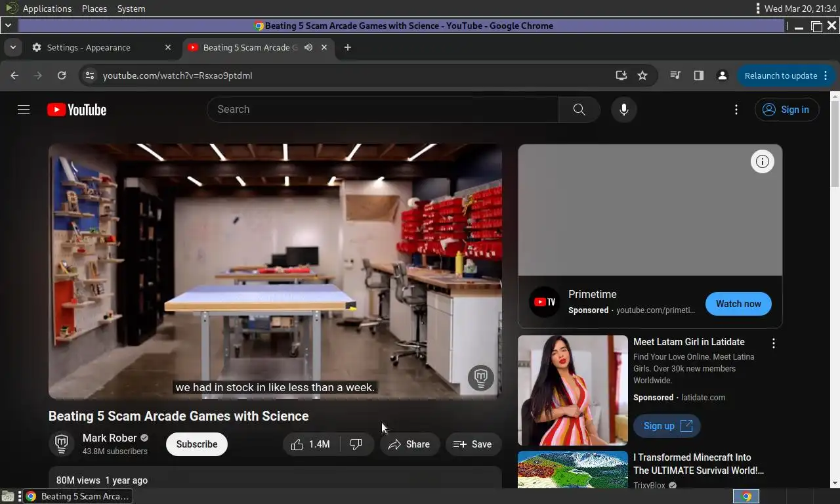This screenshot has height=504, width=840.
Task: Expand Chrome tab search dropdown
Action: coord(12,47)
